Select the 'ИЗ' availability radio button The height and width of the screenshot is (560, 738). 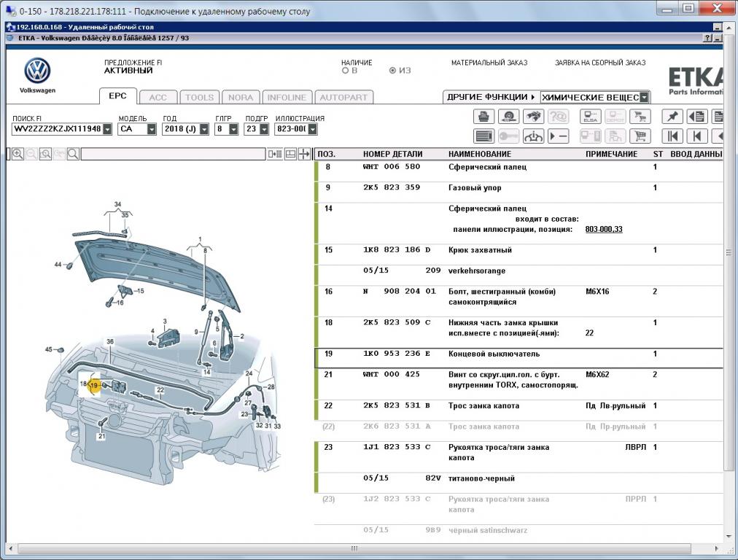[x=392, y=71]
